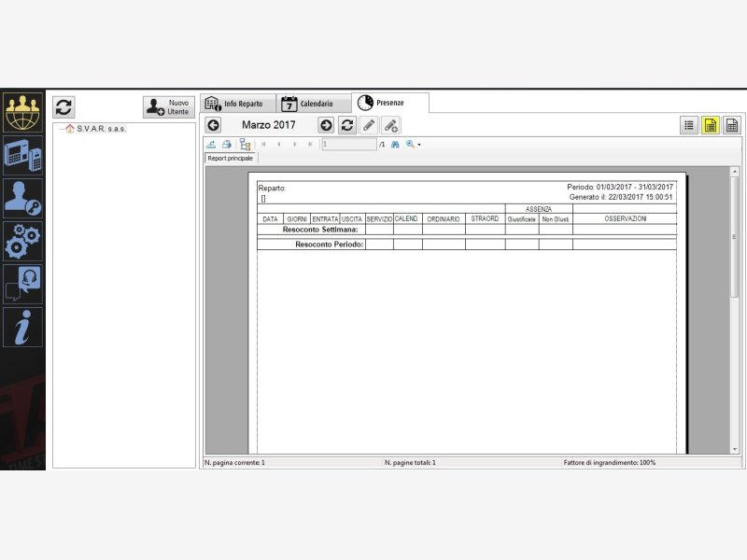Open the attendance terminals section
This screenshot has height=560, width=747.
(23, 154)
